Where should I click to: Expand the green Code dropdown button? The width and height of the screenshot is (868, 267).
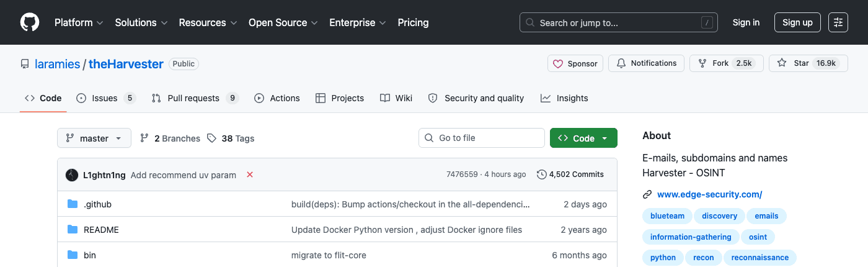(583, 138)
